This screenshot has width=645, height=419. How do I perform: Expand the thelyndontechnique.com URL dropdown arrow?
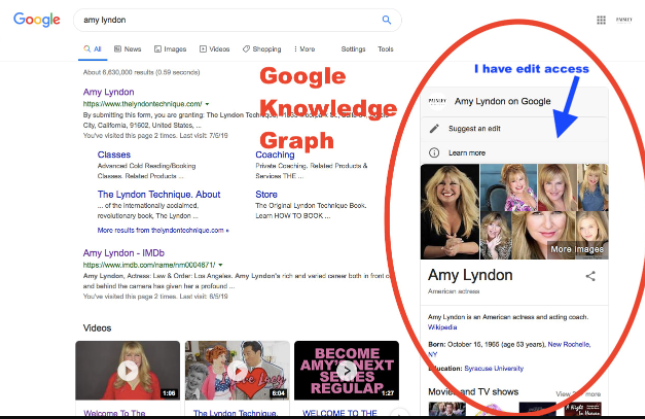208,104
